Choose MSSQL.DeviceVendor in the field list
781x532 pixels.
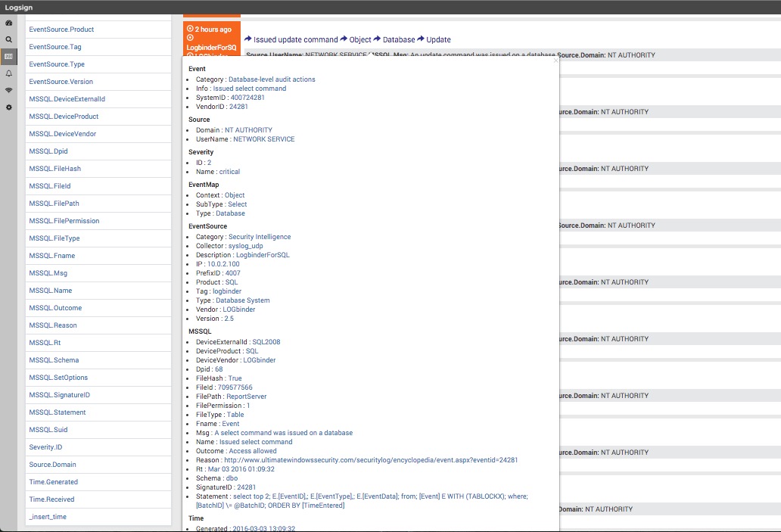98,134
